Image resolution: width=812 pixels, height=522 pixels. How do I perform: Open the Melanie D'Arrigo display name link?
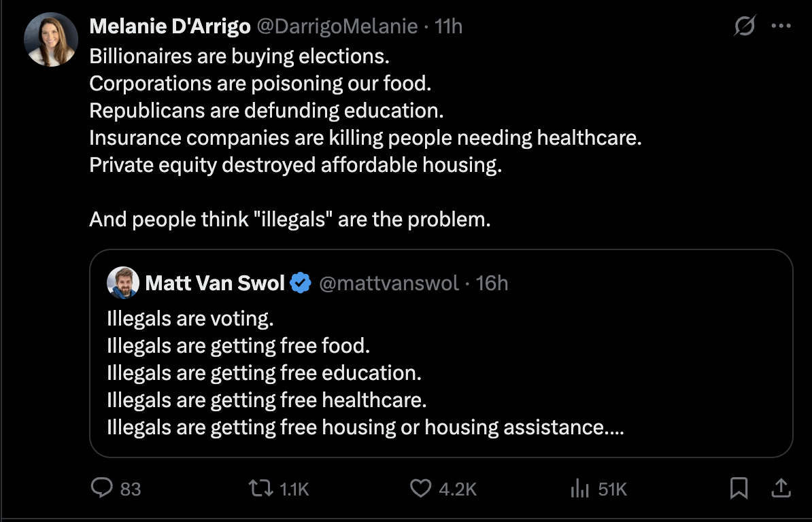point(169,27)
